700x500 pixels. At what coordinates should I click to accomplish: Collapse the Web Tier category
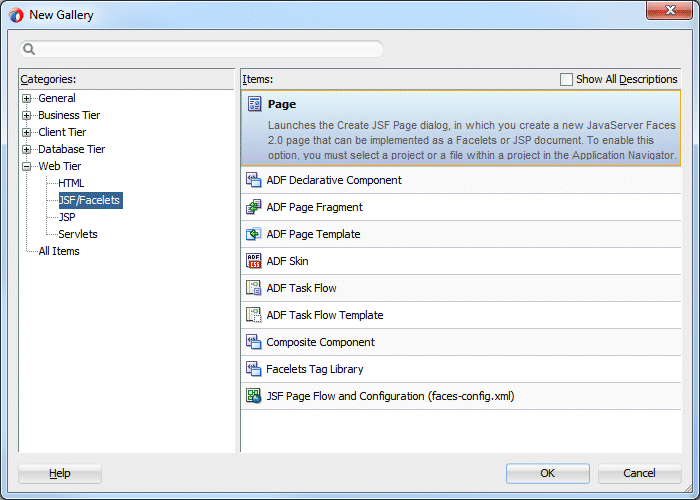pyautogui.click(x=27, y=167)
